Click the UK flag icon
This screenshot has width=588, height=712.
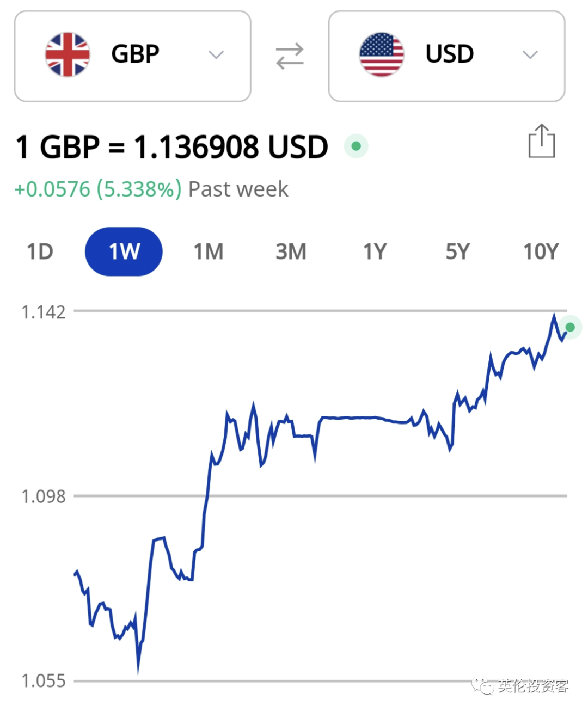click(68, 54)
